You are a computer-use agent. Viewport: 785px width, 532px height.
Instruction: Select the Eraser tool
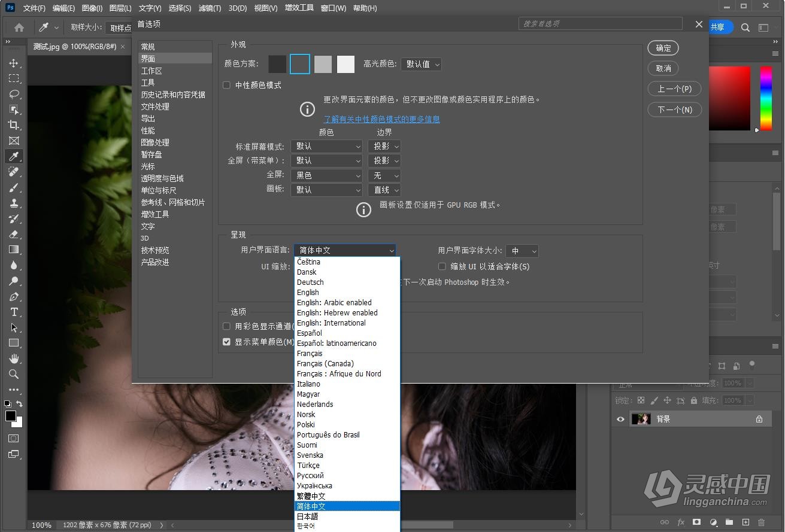(14, 234)
